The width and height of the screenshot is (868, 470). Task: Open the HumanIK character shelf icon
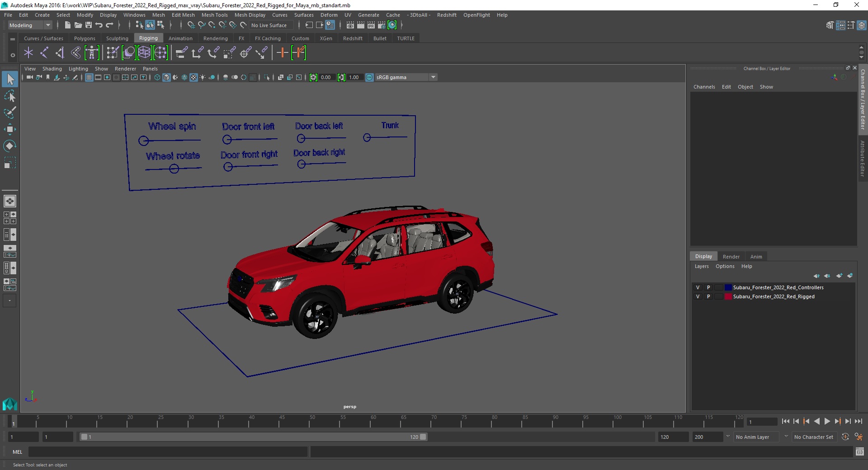(x=92, y=53)
